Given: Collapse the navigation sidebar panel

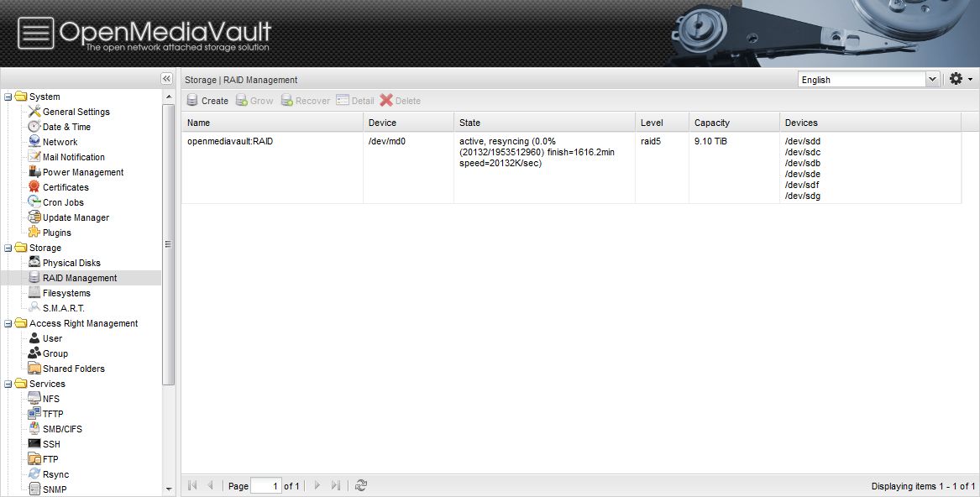Looking at the screenshot, I should (x=166, y=79).
